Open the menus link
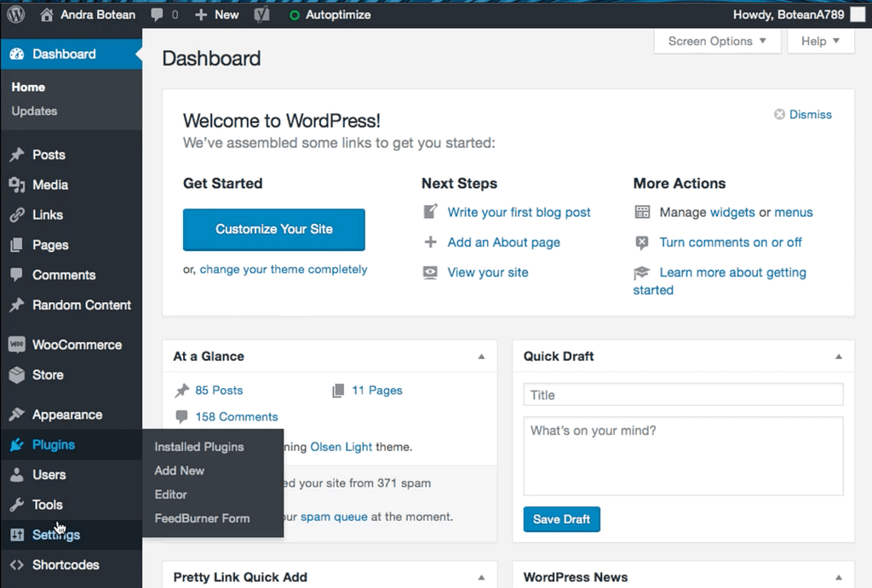The image size is (872, 588). click(x=794, y=212)
